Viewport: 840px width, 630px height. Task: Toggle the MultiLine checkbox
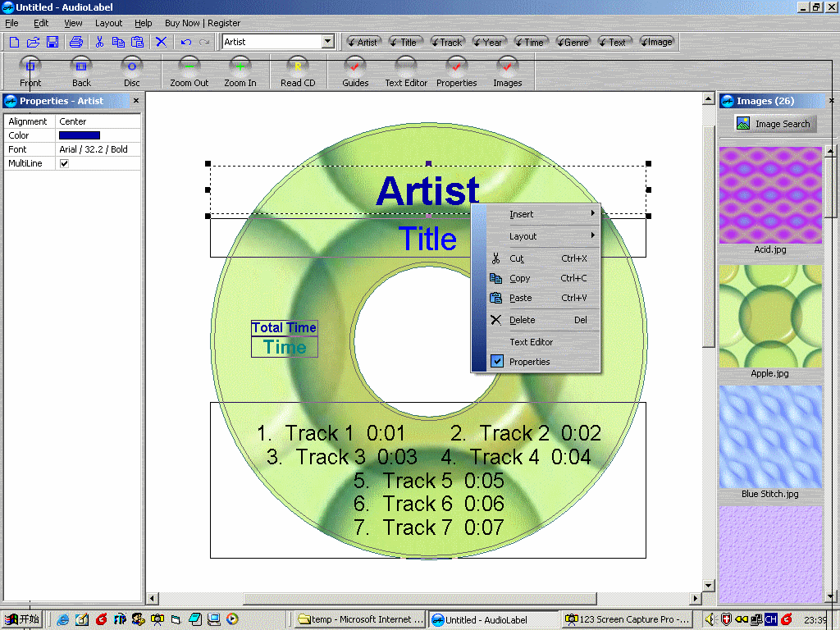[63, 162]
